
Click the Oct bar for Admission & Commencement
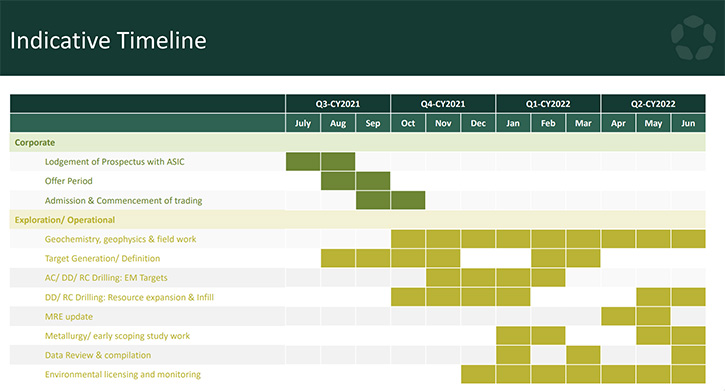(x=408, y=201)
